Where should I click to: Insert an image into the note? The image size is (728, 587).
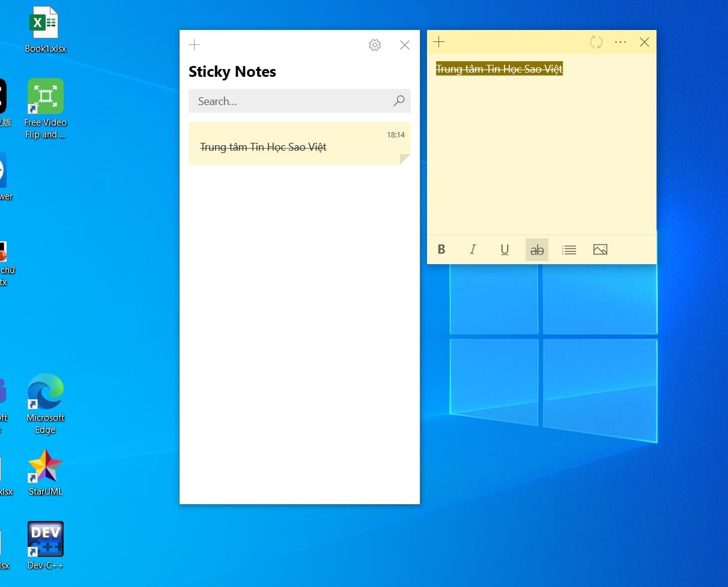600,250
